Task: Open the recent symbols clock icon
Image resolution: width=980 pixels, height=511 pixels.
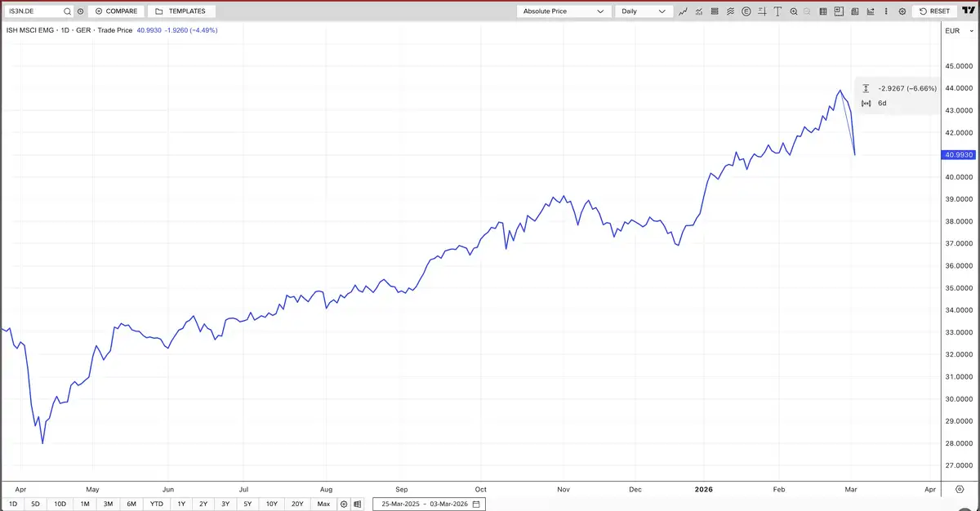Action: coord(80,11)
